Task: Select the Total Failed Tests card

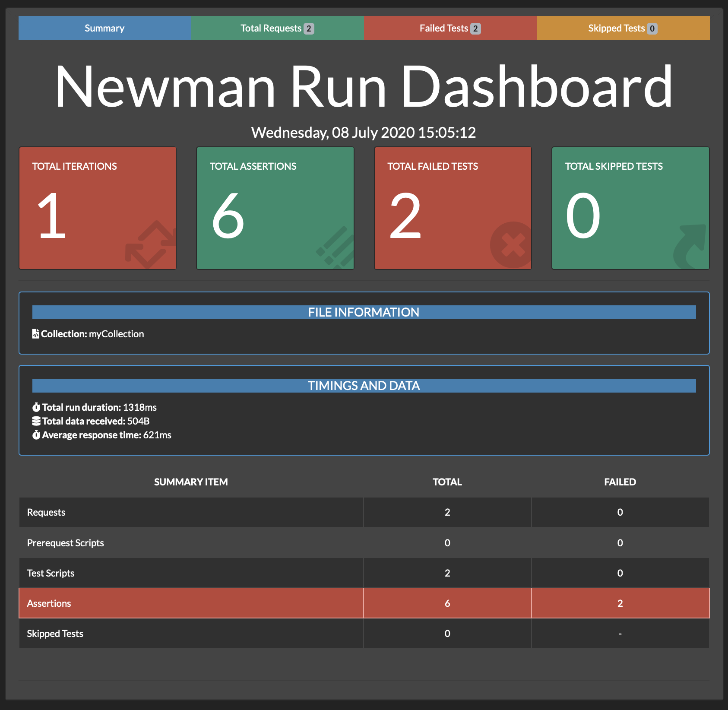Action: click(453, 208)
